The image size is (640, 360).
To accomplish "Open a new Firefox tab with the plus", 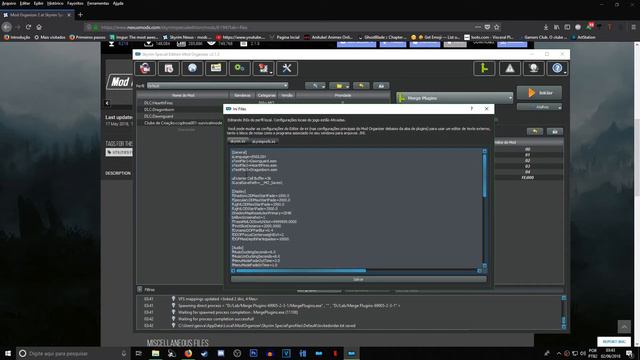I will [80, 15].
